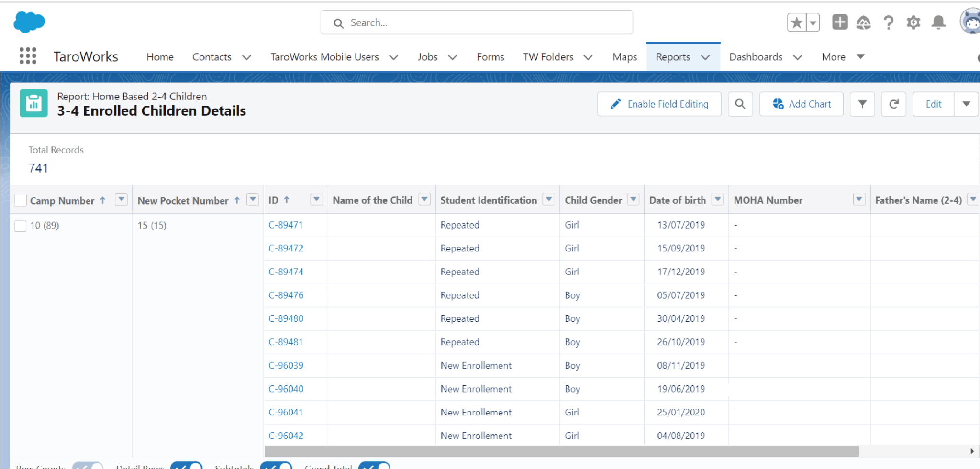Check the box for camp 10 (89)
Viewport: 980px width, 469px height.
(x=21, y=226)
